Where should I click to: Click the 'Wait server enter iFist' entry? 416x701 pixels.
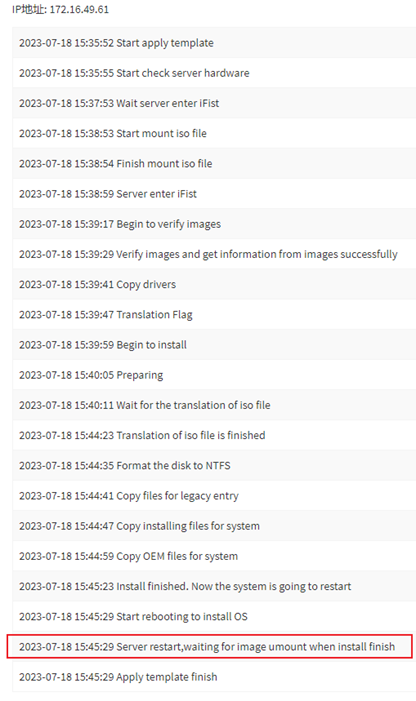pyautogui.click(x=214, y=103)
